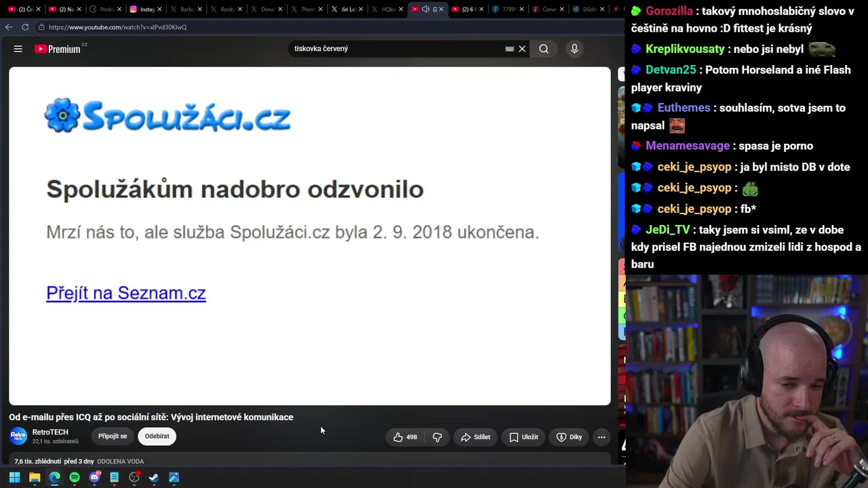Click the video title below the player
868x488 pixels.
coord(151,417)
